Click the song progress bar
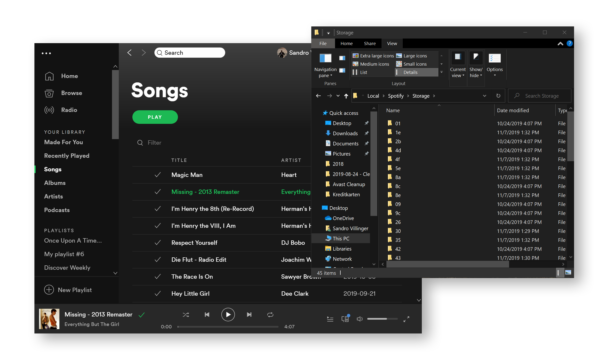This screenshot has height=364, width=608. [x=228, y=327]
